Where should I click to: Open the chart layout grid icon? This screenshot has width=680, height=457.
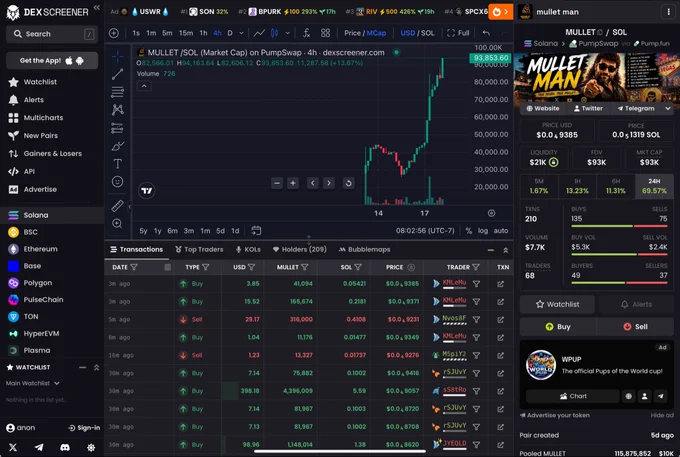[326, 33]
